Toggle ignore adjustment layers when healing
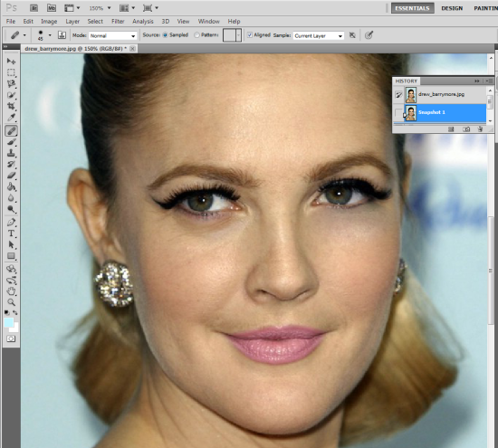The width and height of the screenshot is (498, 448). pyautogui.click(x=352, y=35)
